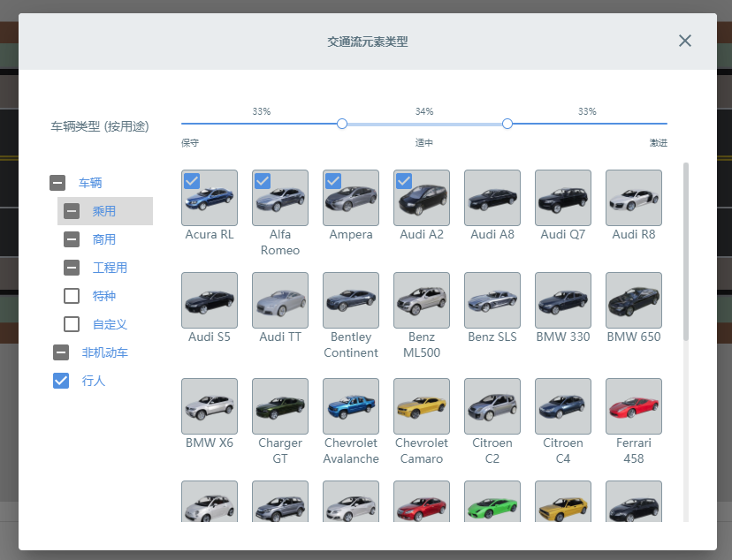Select the Chevrolet Camaro car thumbnail
This screenshot has width=732, height=560.
422,406
